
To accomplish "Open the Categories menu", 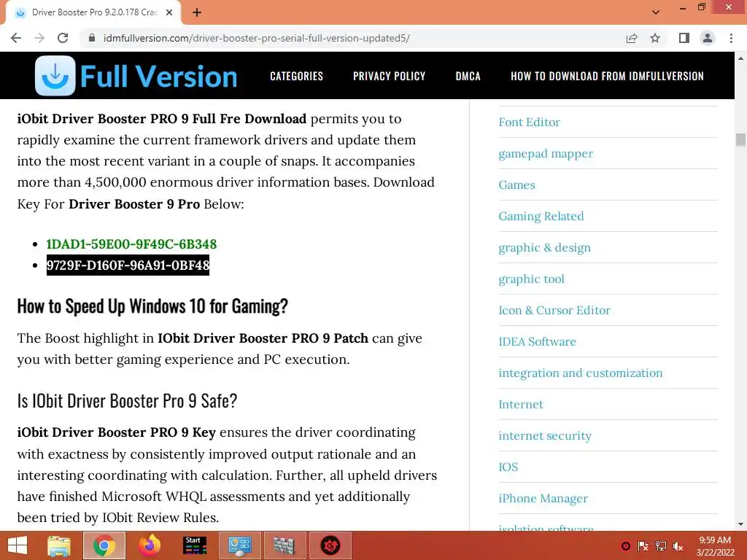I will click(x=296, y=76).
